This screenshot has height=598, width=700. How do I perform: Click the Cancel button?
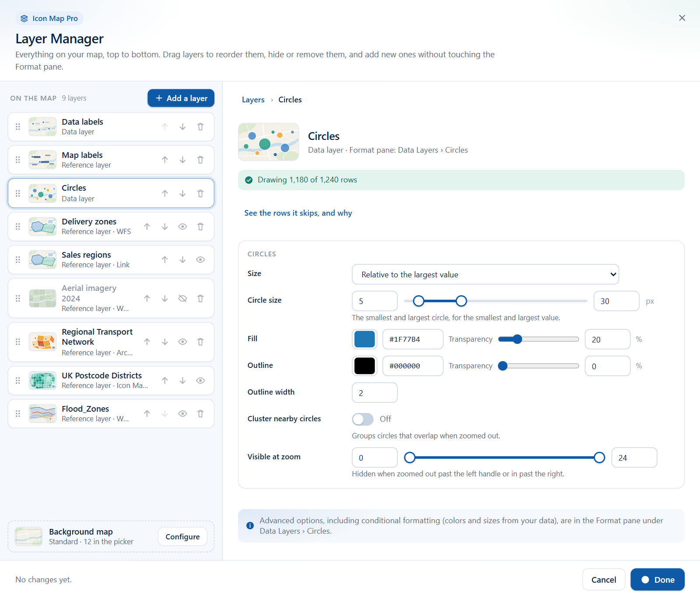coord(604,580)
